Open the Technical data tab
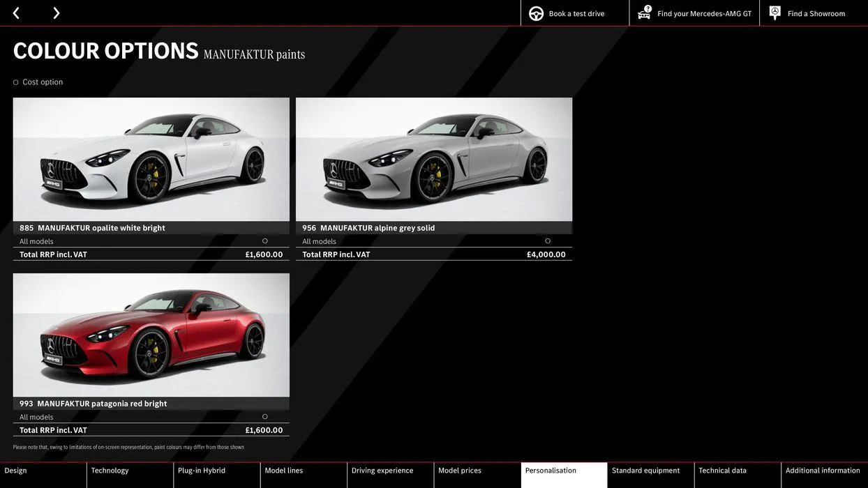Screen dimensions: 868x488 [x=738, y=475]
